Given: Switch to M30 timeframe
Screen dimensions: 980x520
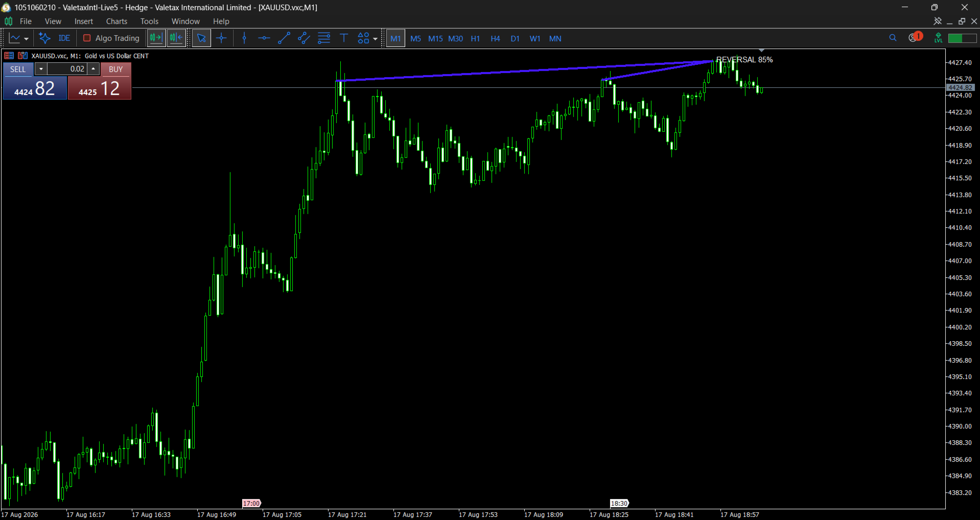Looking at the screenshot, I should (x=455, y=39).
